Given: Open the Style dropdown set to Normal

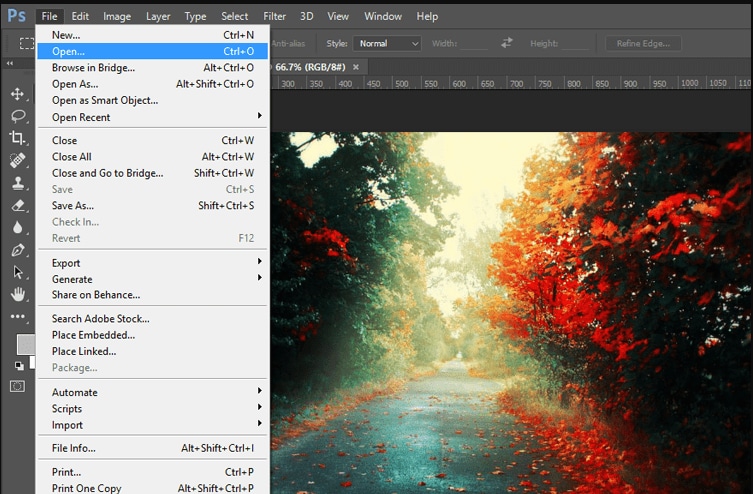Looking at the screenshot, I should tap(387, 44).
